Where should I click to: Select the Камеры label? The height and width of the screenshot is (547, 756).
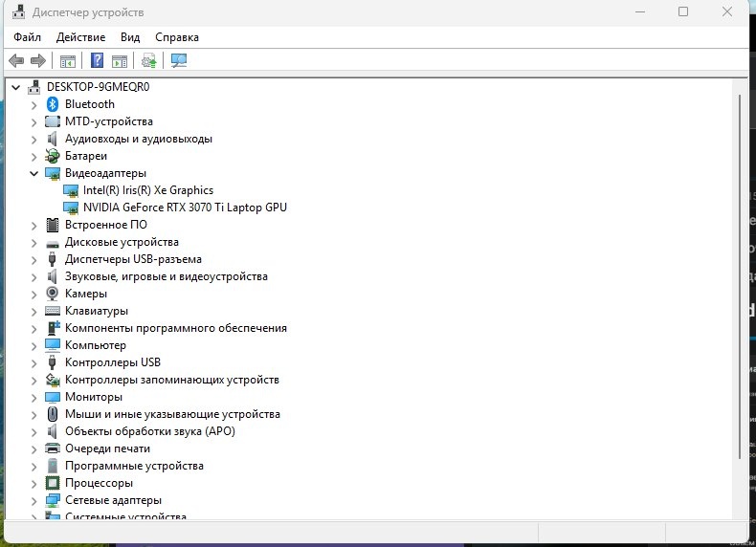(x=86, y=294)
